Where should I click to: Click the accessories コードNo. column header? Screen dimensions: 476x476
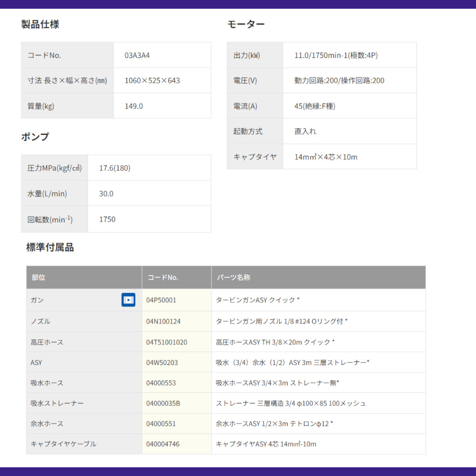163,278
